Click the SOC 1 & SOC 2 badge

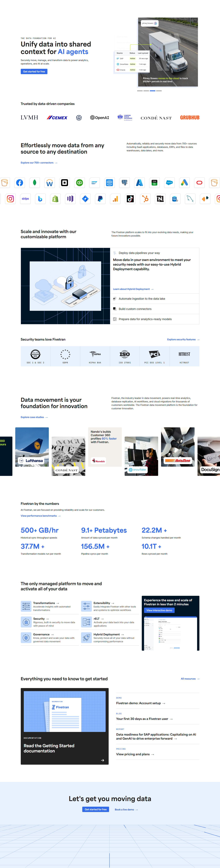[x=35, y=356]
